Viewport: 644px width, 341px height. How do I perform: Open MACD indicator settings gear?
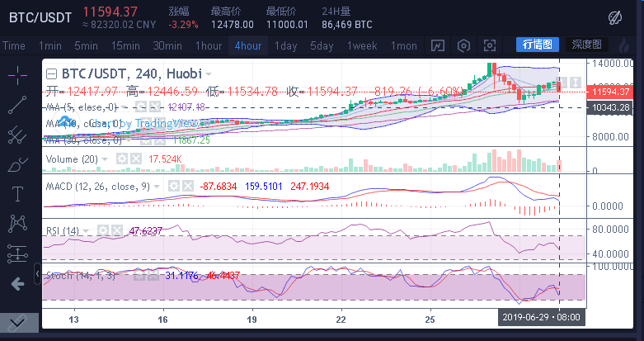pos(173,187)
